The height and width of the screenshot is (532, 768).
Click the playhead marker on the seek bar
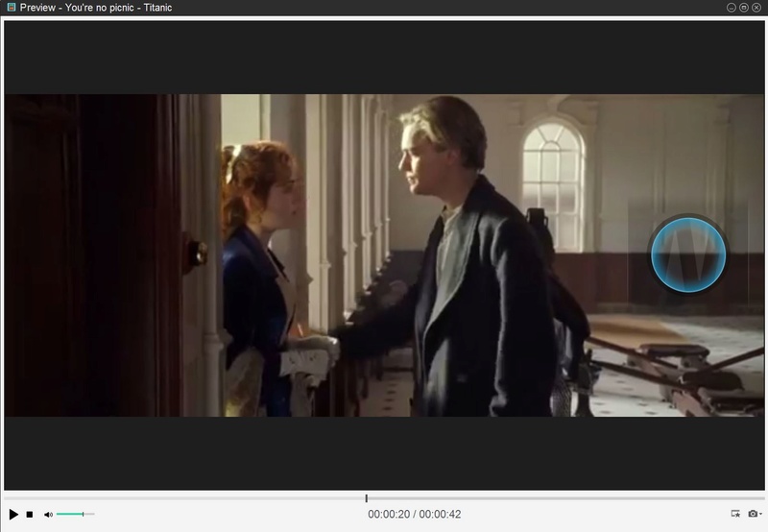tap(367, 498)
